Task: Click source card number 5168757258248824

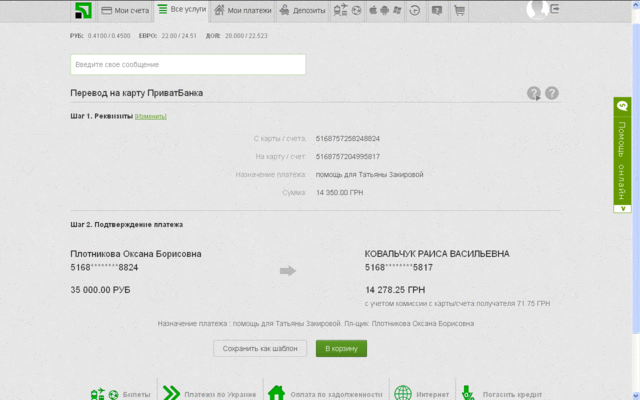Action: 348,139
